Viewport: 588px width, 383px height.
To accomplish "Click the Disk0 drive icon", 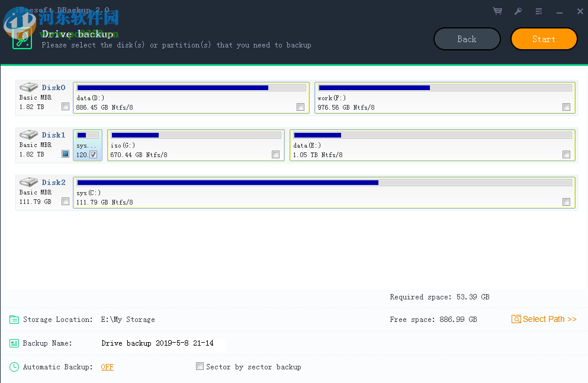I will (x=28, y=87).
